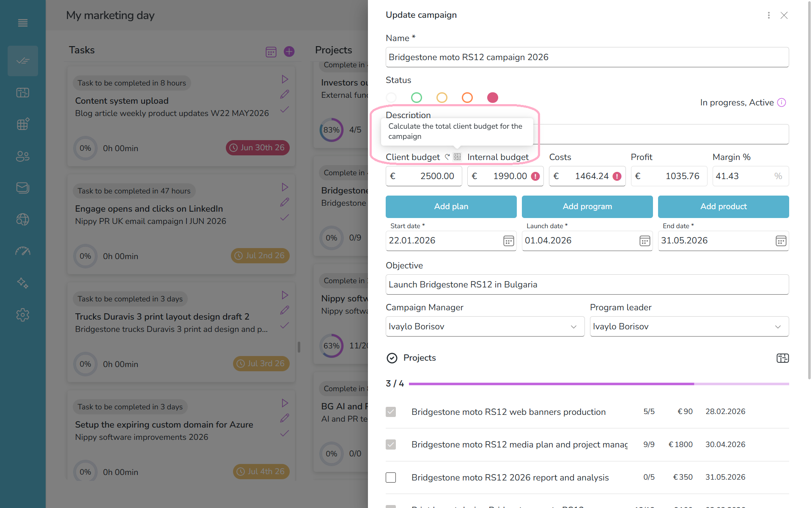Open the Program leader dropdown
The image size is (812, 508).
[x=689, y=326]
